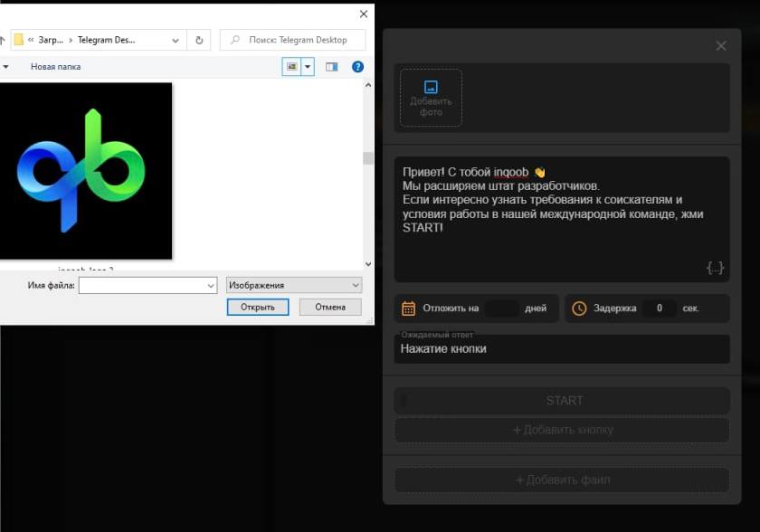Click the days input after Отложить на
760x532 pixels.
click(501, 309)
